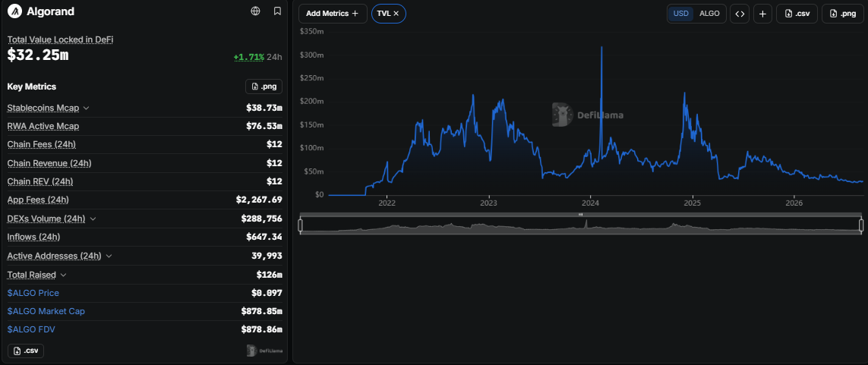Click the $647.34 inflows value

(264, 238)
